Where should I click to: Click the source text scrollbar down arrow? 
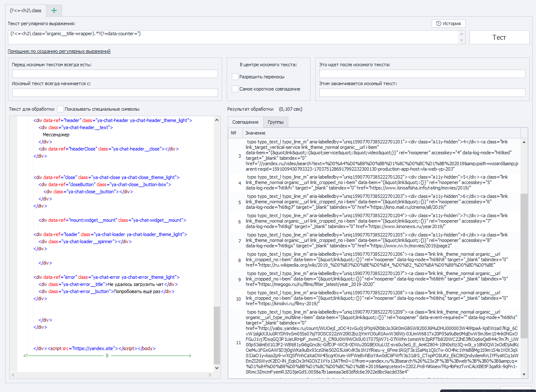(217, 368)
